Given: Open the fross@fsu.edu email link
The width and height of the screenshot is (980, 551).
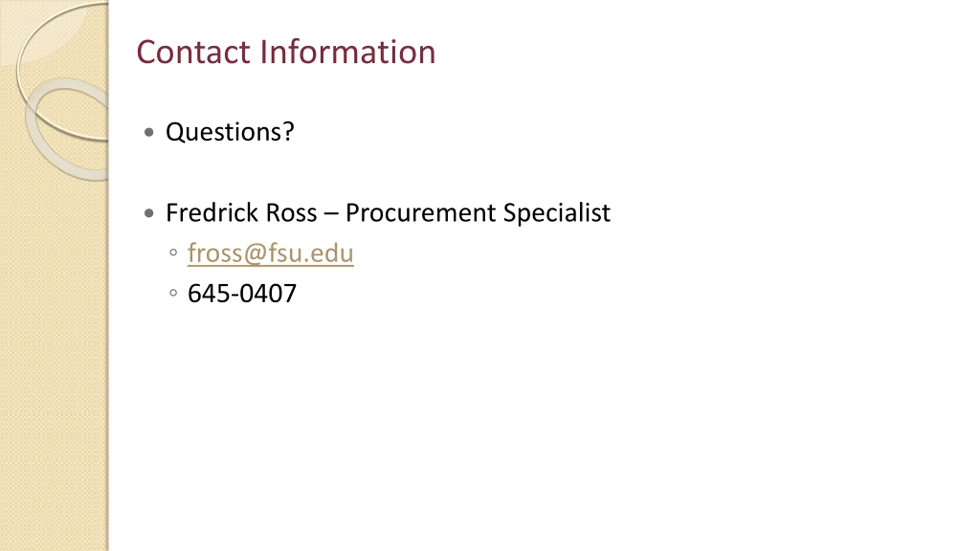Looking at the screenshot, I should [x=271, y=253].
